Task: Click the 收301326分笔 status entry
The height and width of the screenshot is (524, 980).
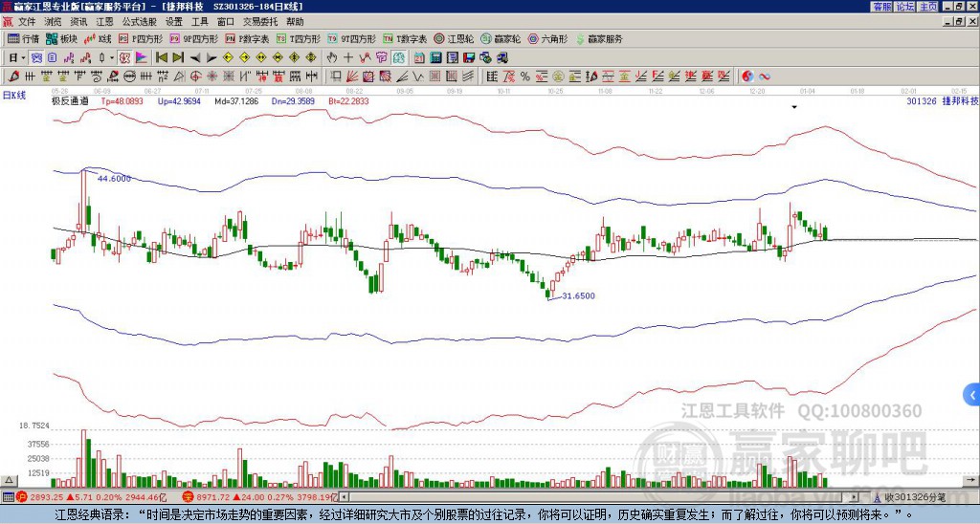Action: [914, 497]
